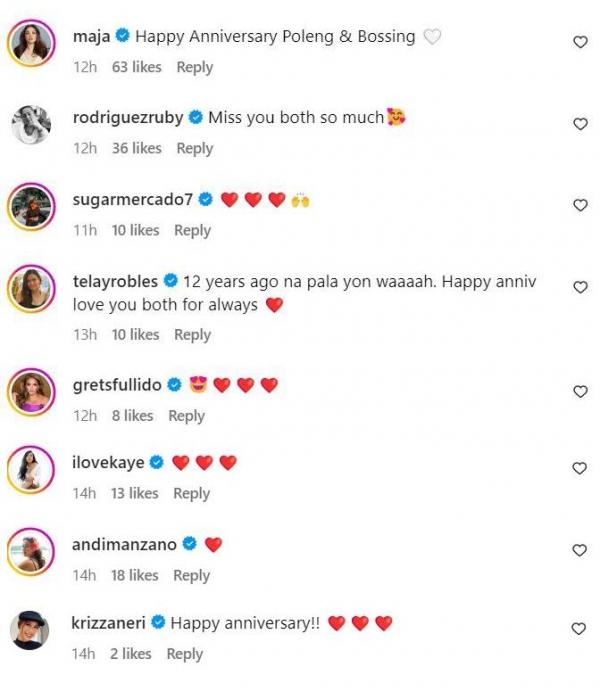Like maja's Happy Anniversary comment

point(579,42)
